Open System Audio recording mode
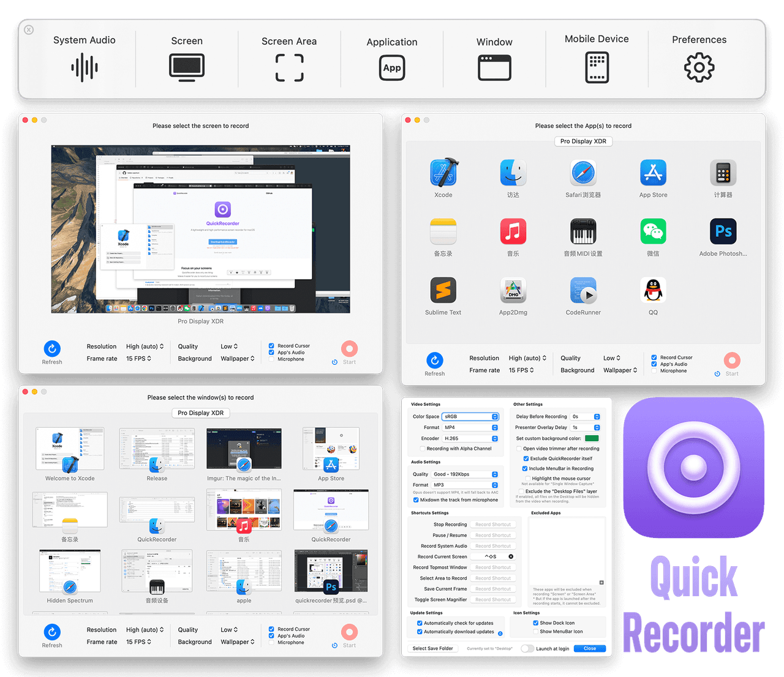Viewport: 784px width, 677px height. point(85,67)
